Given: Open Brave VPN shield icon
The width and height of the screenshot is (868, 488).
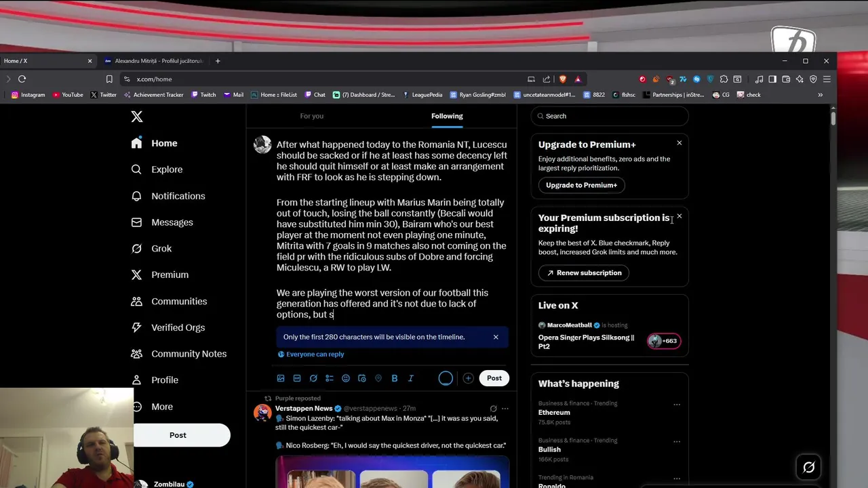Looking at the screenshot, I should 813,79.
